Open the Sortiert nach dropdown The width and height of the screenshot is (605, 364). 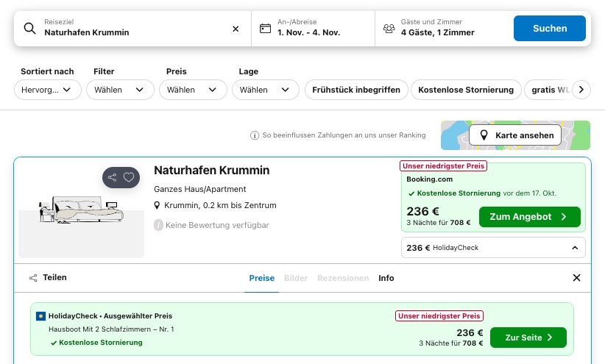(x=47, y=90)
